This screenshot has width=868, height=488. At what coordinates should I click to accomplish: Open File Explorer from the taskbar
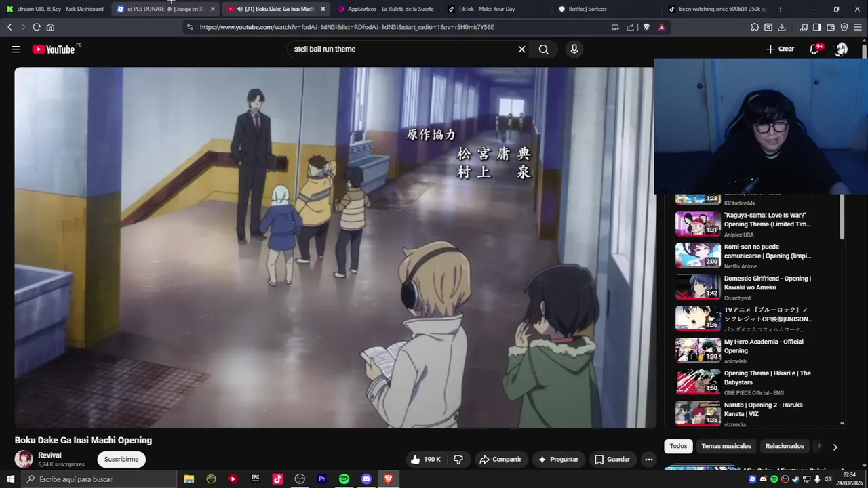[189, 479]
